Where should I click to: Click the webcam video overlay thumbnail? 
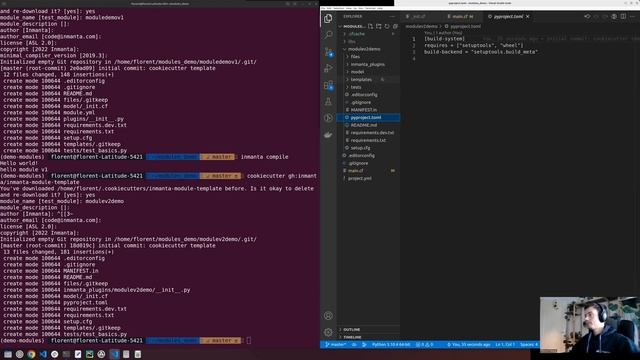(589, 325)
